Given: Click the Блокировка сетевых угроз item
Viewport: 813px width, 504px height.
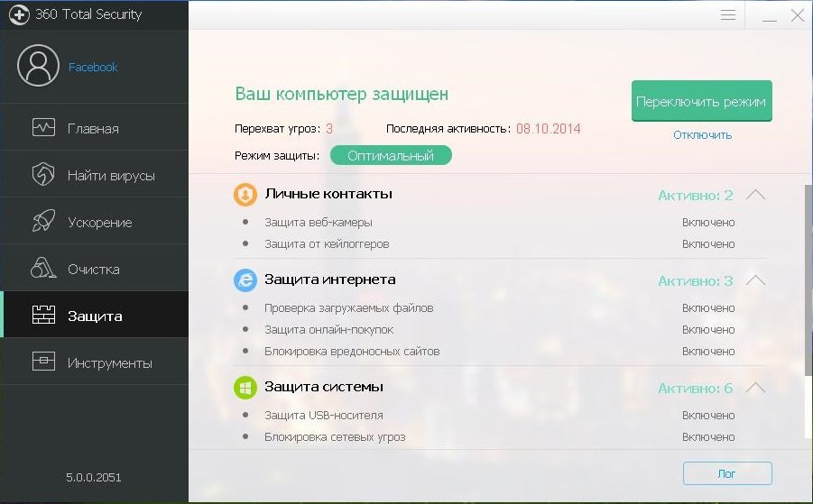Looking at the screenshot, I should pyautogui.click(x=335, y=437).
